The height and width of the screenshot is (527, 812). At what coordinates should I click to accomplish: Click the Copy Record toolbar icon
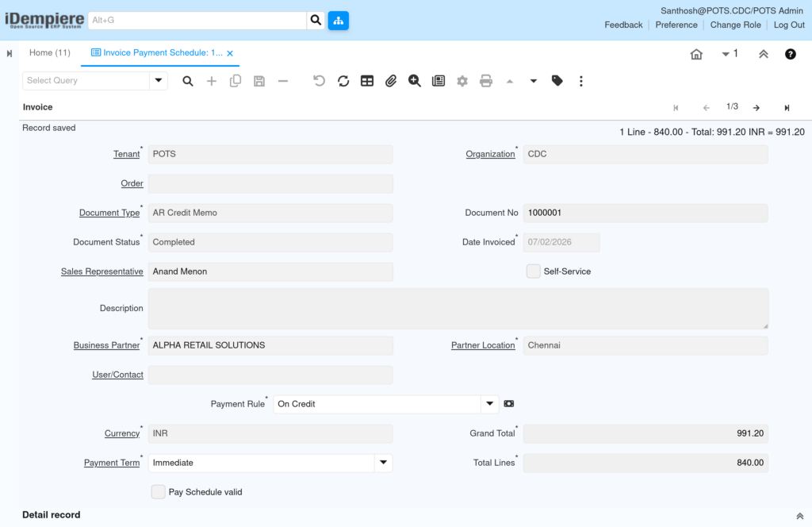click(x=235, y=81)
